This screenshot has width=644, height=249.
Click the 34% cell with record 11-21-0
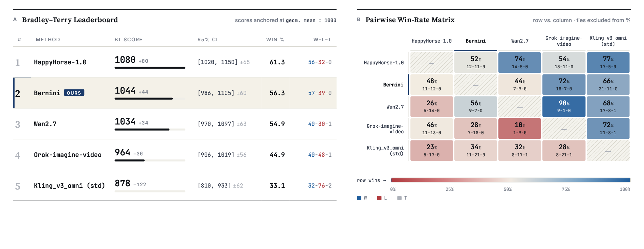(x=476, y=151)
